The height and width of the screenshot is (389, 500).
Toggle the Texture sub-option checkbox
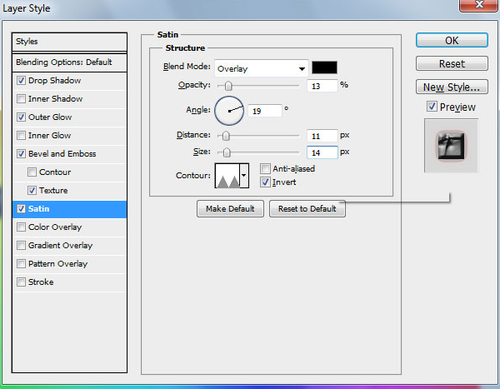tap(32, 190)
